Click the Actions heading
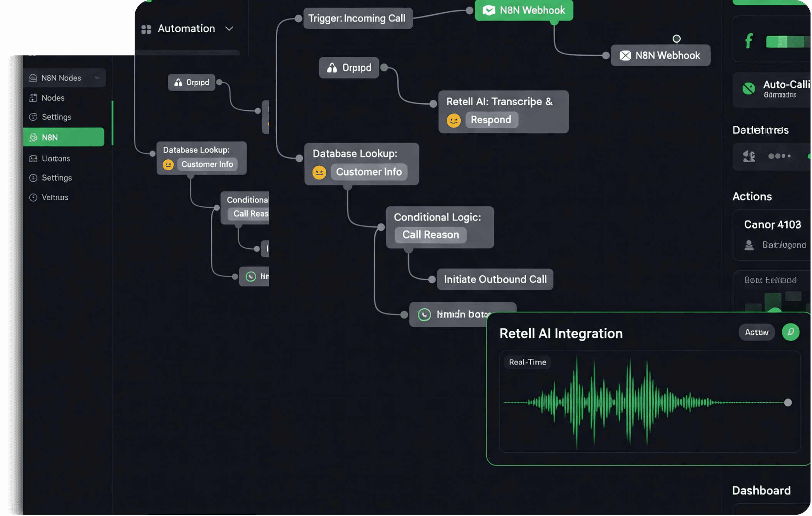 [752, 196]
